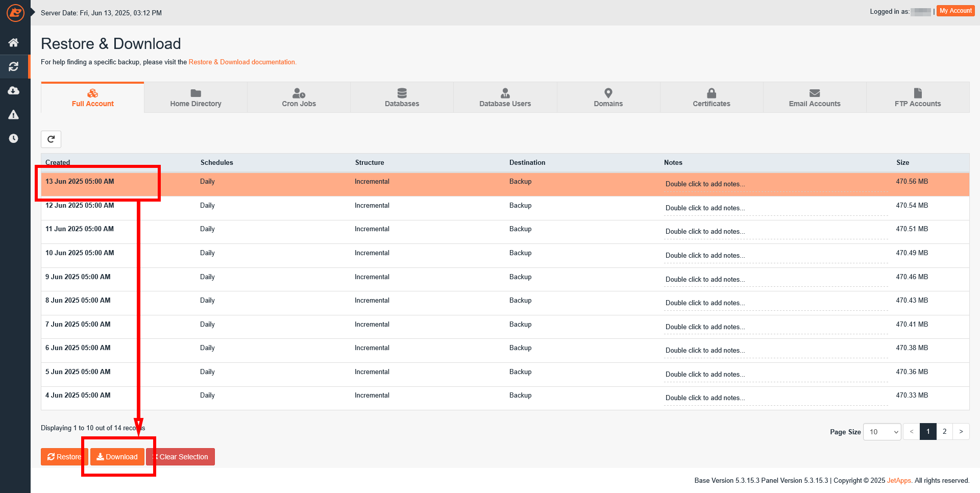Switch to the Email Accounts tab
The width and height of the screenshot is (980, 493).
click(815, 98)
